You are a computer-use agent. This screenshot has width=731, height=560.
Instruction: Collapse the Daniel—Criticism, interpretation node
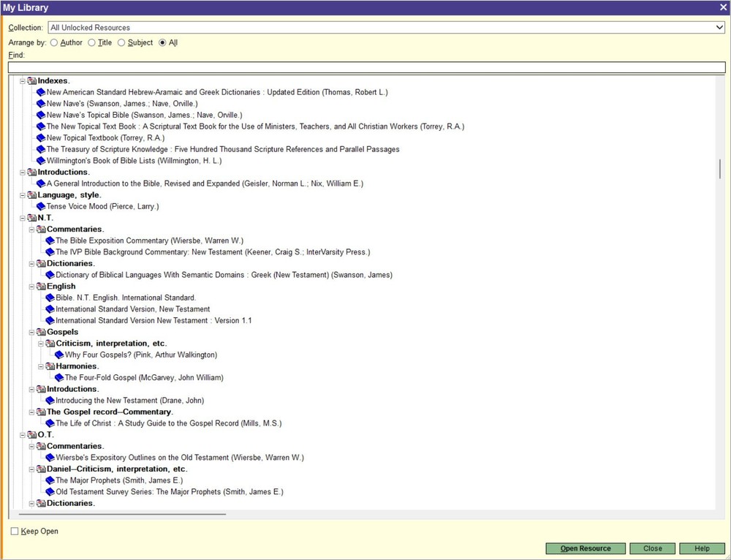pyautogui.click(x=31, y=469)
